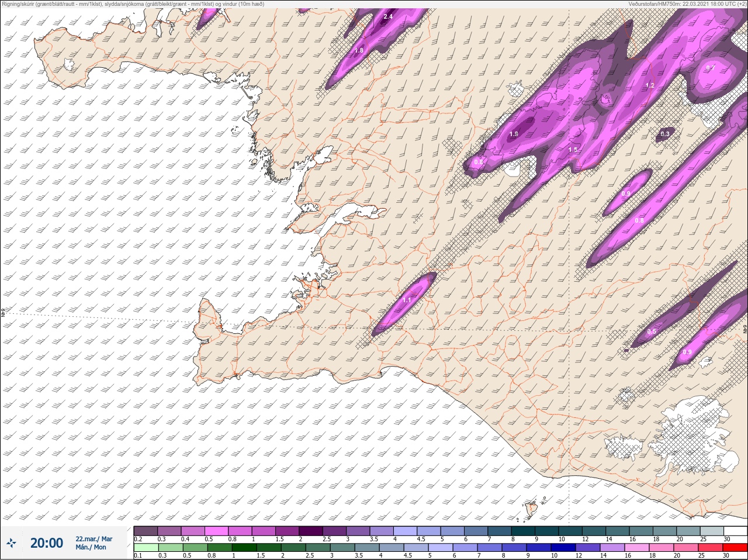Click the date text '22.mar./ Mar'

click(x=93, y=539)
